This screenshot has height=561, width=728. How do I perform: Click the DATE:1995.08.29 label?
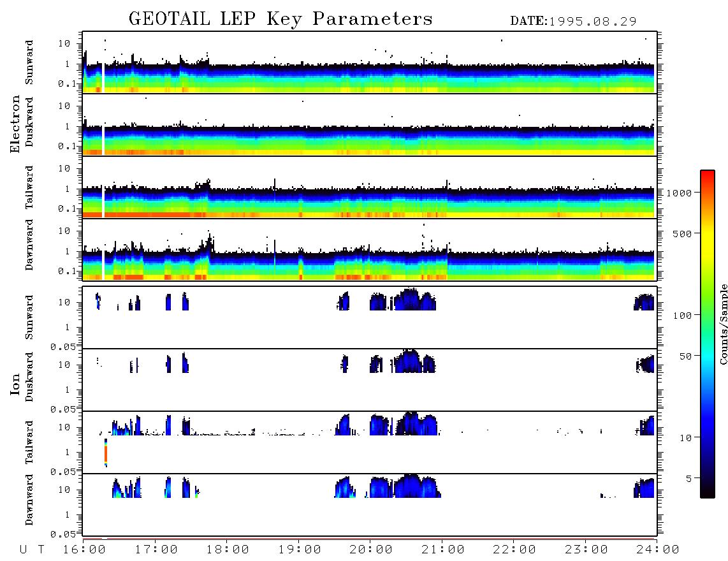[x=573, y=22]
